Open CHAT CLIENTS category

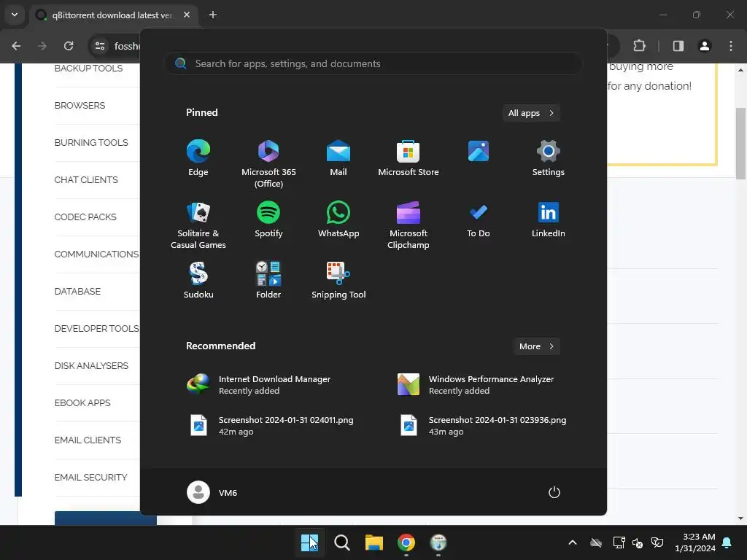(x=86, y=179)
